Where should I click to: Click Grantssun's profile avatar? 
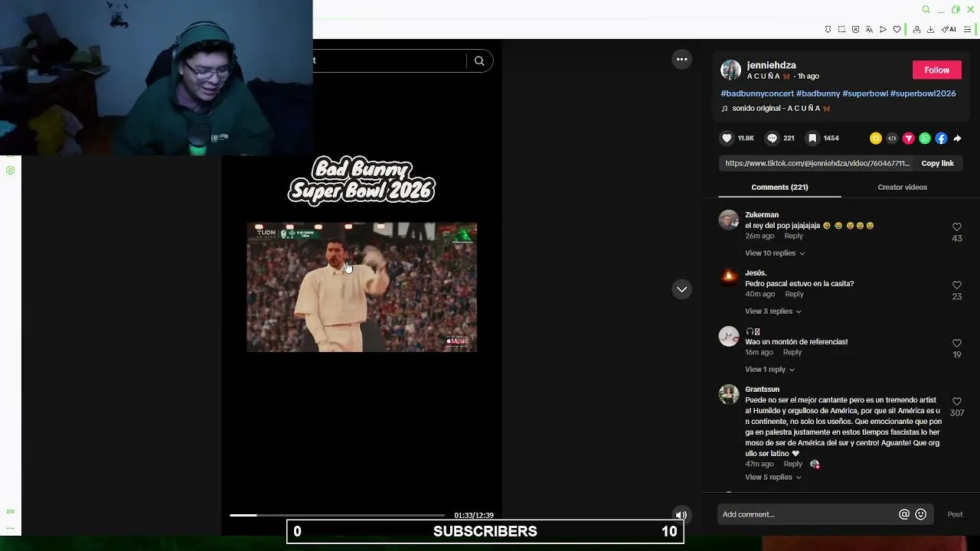click(728, 394)
